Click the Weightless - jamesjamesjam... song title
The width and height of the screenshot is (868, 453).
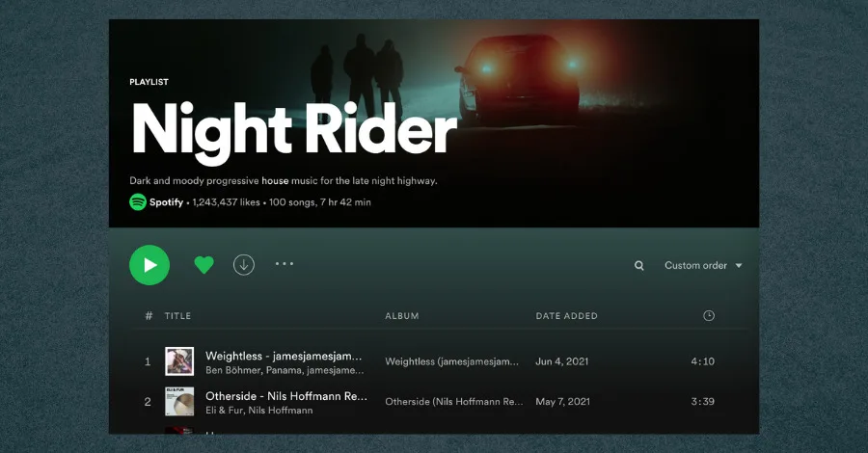pos(284,356)
